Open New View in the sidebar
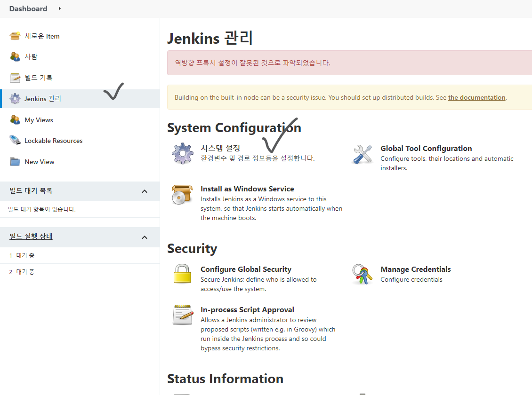Viewport: 532px width, 395px height. (40, 162)
